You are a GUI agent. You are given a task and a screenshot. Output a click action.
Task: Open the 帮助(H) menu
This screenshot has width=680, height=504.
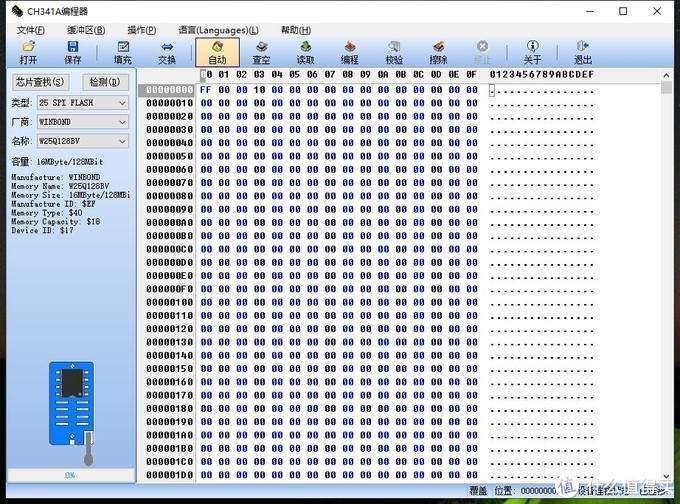coord(296,30)
